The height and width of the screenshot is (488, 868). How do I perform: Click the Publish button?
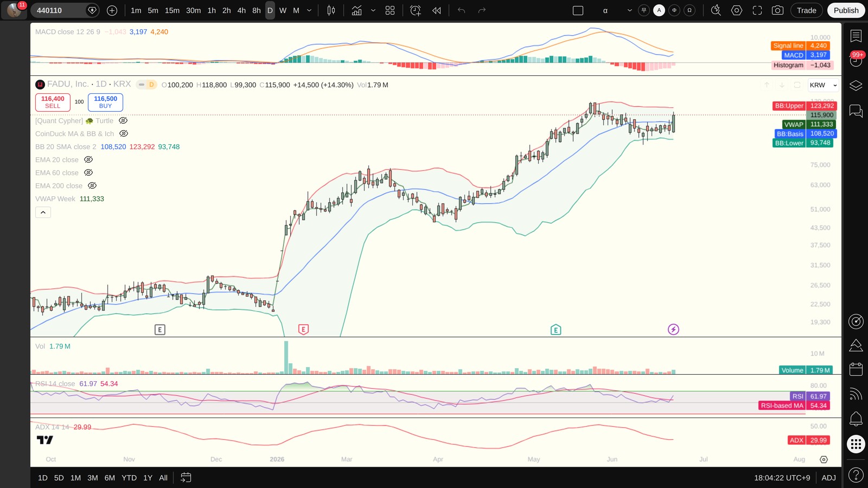[x=846, y=10]
